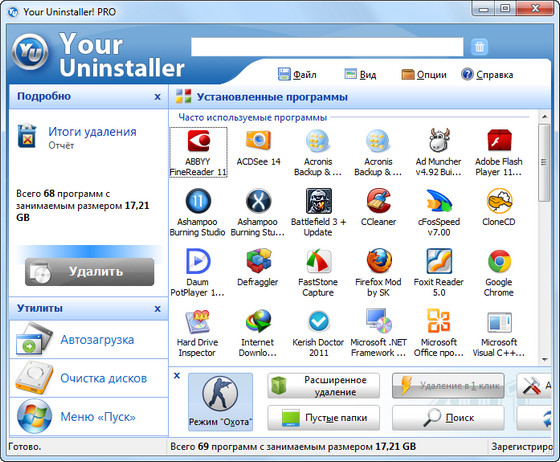
Task: Select Ashampoo Burning Stu... icon with X logo
Action: pyautogui.click(x=258, y=201)
